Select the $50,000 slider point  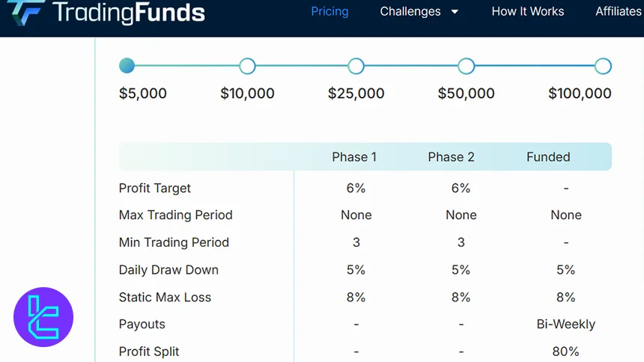[x=466, y=67]
